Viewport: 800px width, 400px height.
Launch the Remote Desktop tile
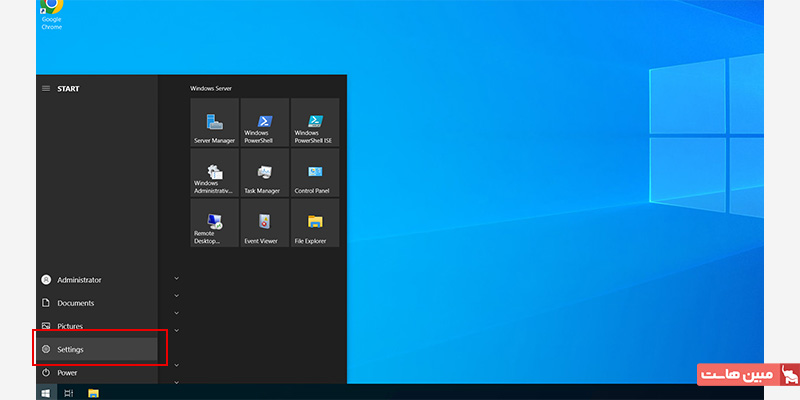(214, 223)
